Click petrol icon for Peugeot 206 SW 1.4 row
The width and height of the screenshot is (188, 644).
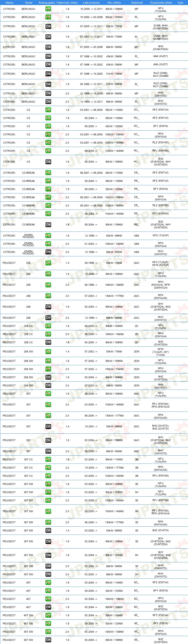pos(48,352)
